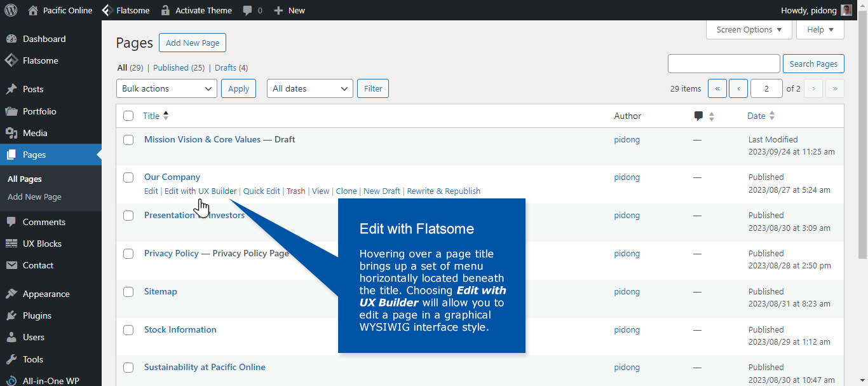This screenshot has height=386, width=868.
Task: Click the Add New Page button
Action: (193, 43)
